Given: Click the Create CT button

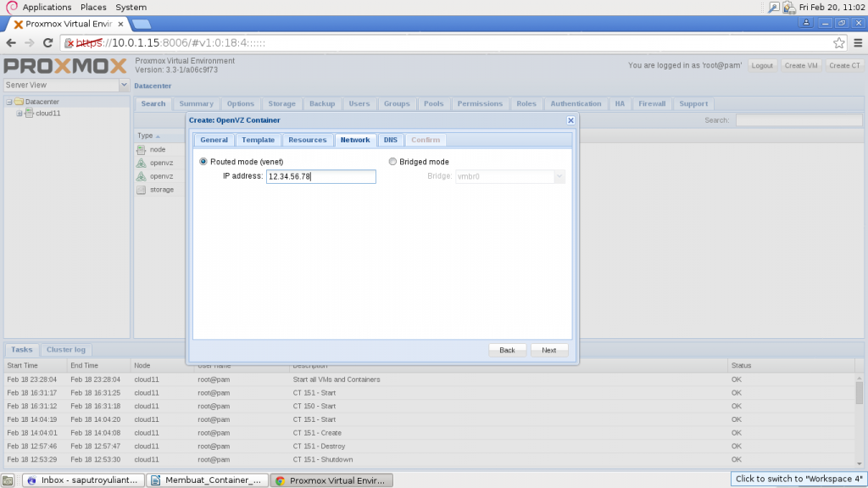Looking at the screenshot, I should [845, 65].
